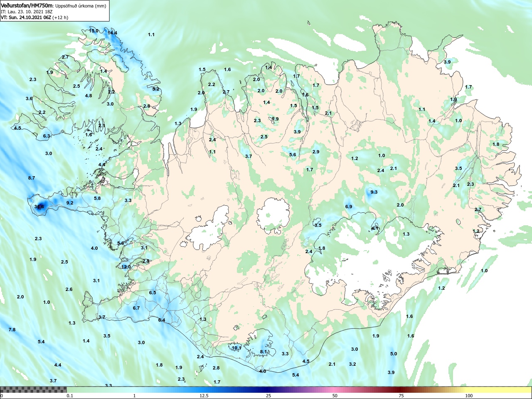Click the precipitation value '6.4'
532x399 pixels.
162,320
